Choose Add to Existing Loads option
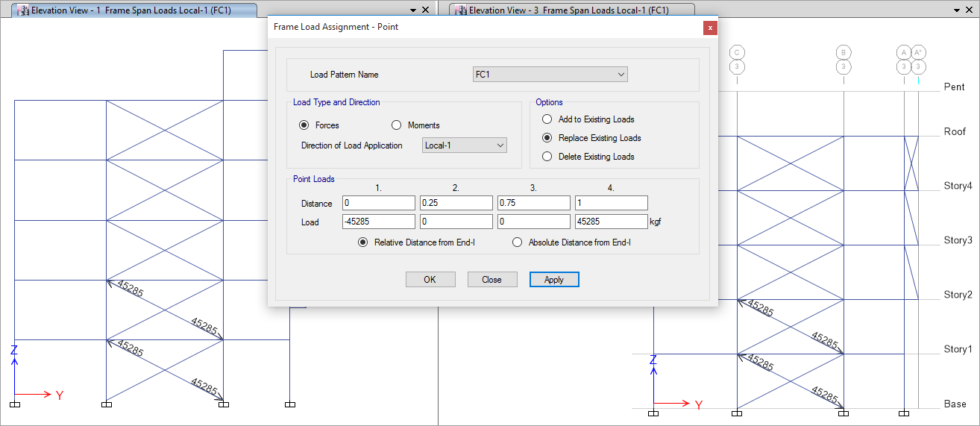 547,119
